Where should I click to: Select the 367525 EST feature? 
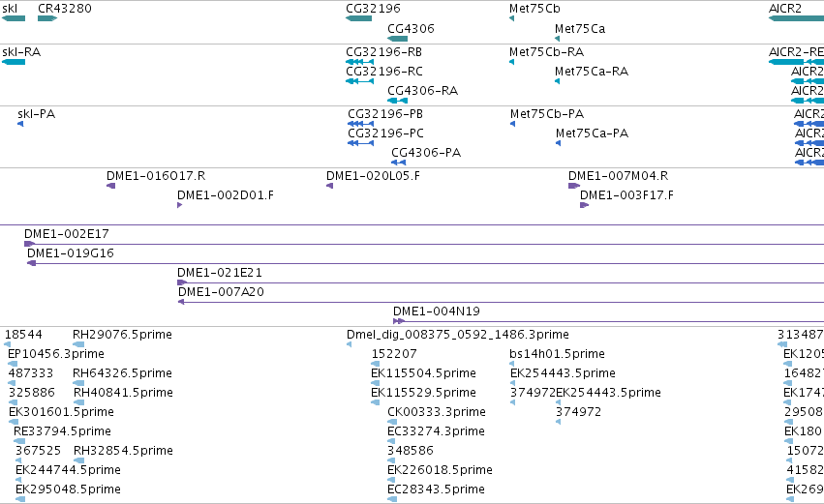coord(18,460)
